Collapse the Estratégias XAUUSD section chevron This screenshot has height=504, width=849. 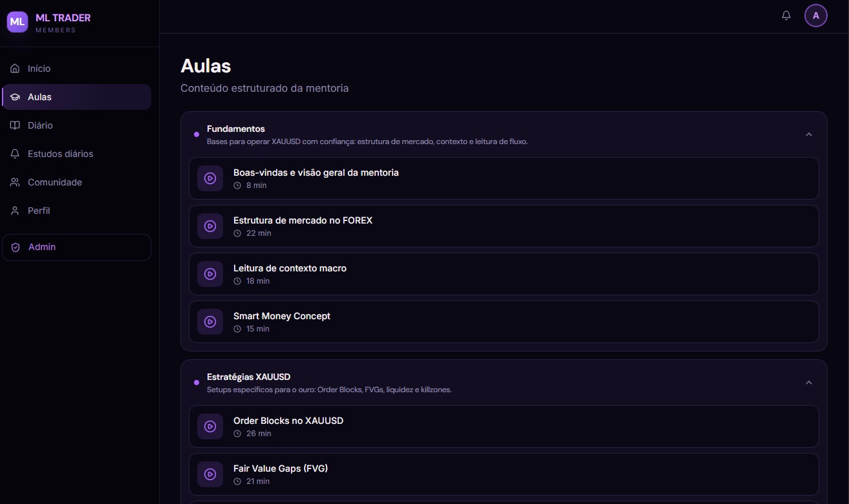[809, 383]
